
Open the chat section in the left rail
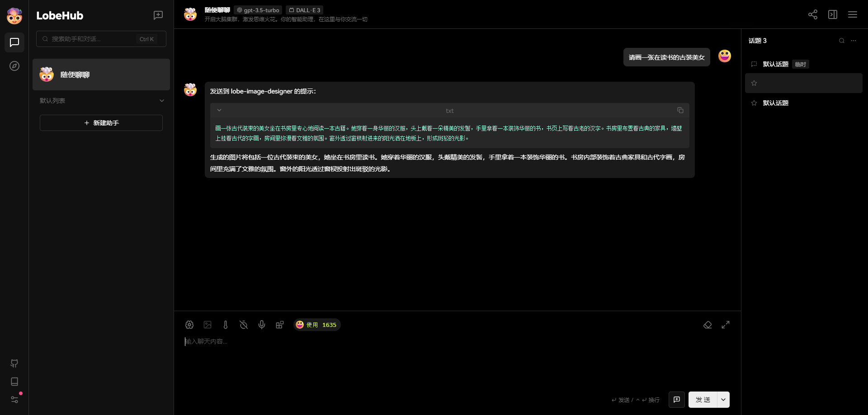14,42
